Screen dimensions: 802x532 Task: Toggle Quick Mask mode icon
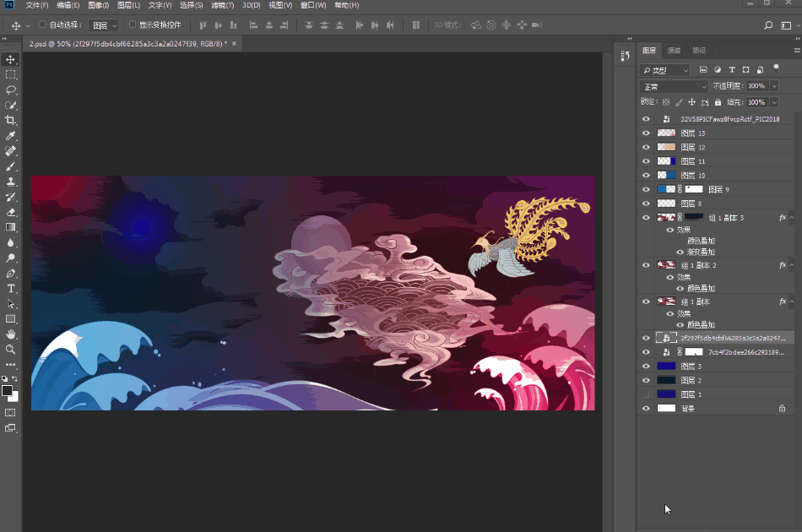click(10, 412)
